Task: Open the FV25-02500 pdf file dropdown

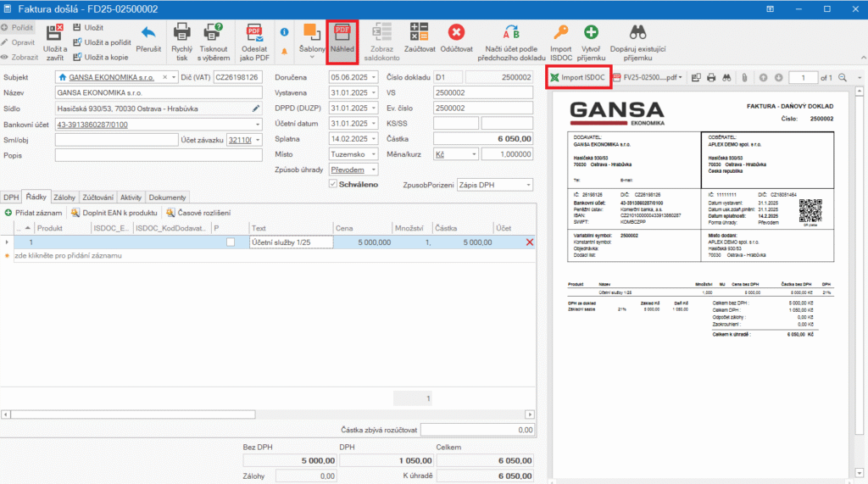Action: pyautogui.click(x=681, y=77)
